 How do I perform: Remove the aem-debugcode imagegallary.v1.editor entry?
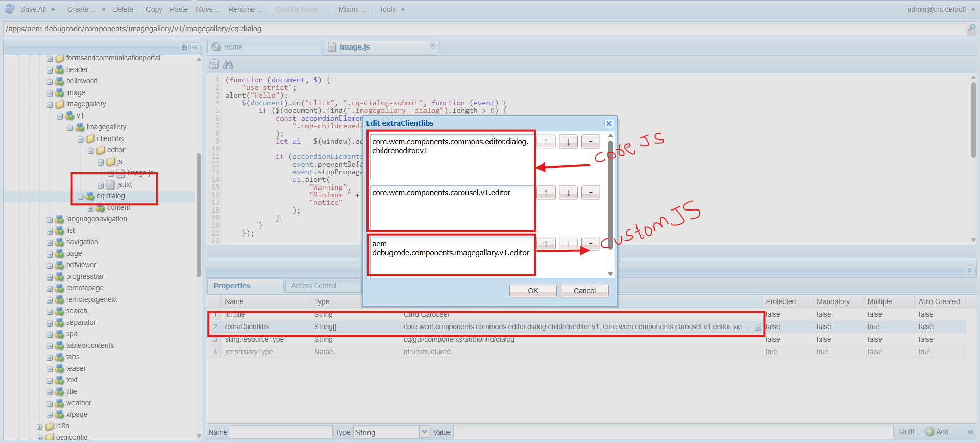click(591, 244)
